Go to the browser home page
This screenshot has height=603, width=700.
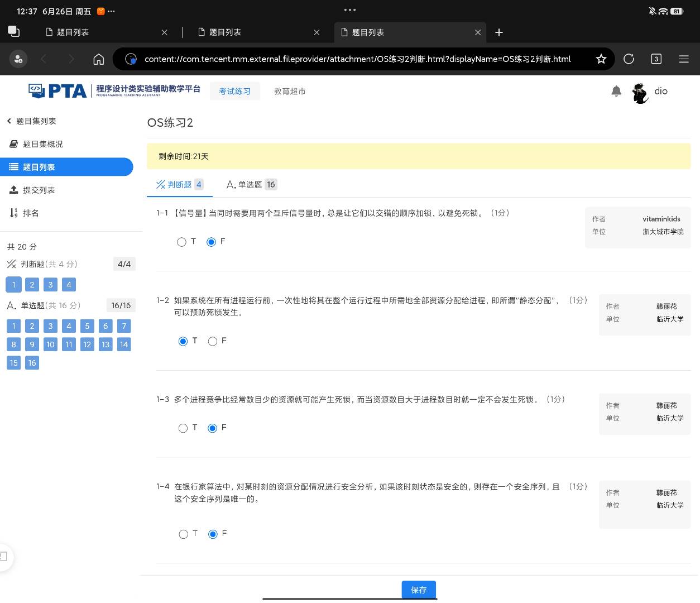[x=99, y=59]
